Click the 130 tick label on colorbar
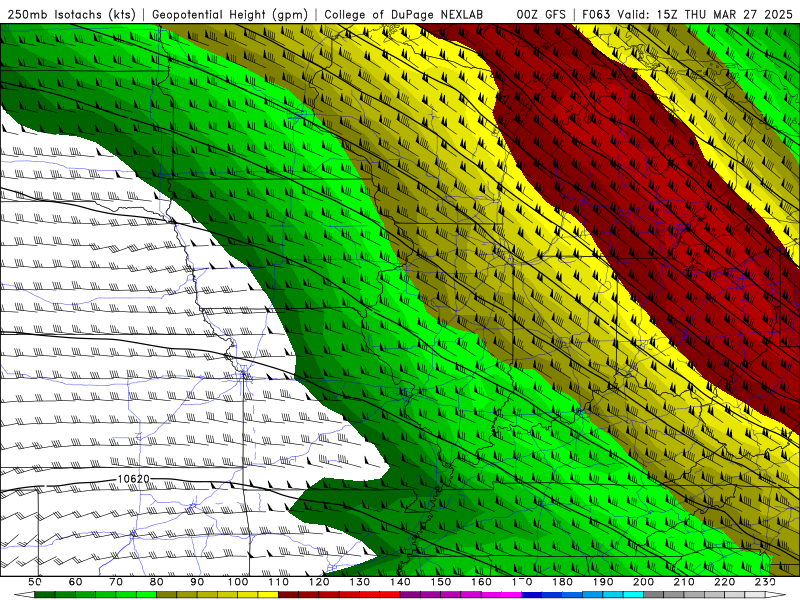 click(359, 582)
